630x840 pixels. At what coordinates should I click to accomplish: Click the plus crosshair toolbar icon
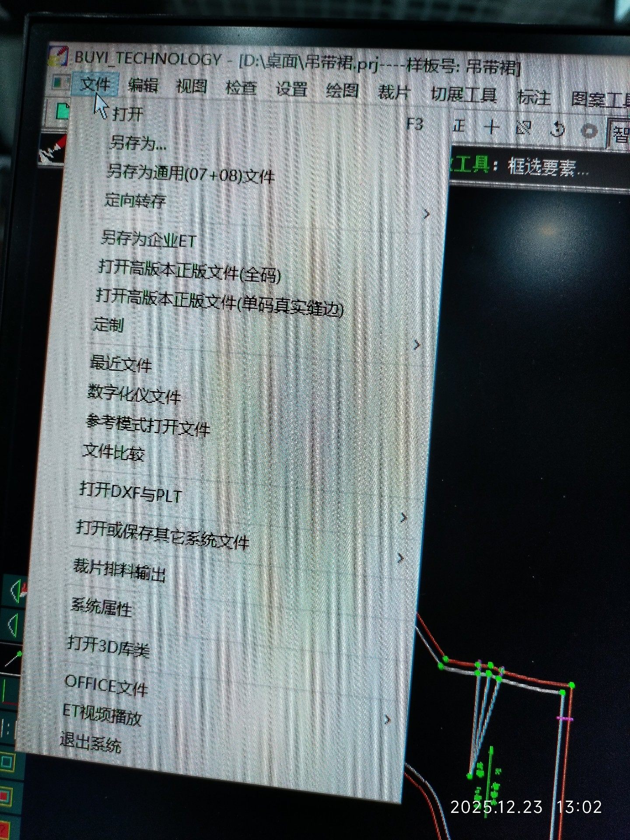[x=492, y=127]
